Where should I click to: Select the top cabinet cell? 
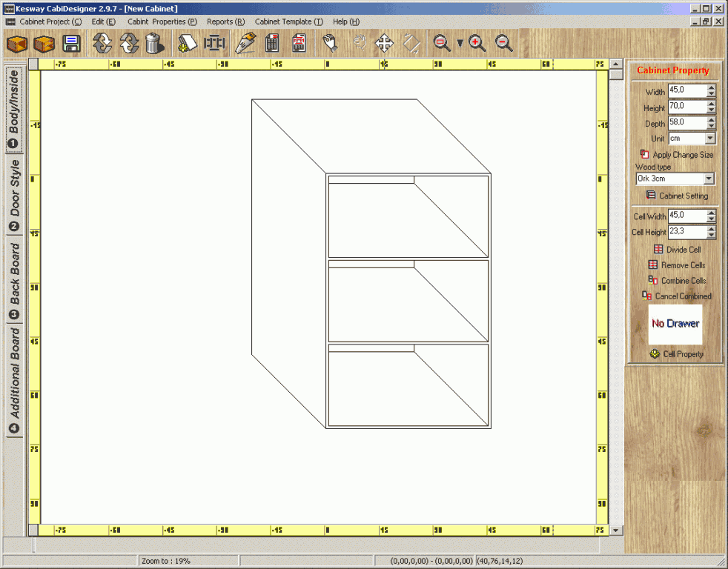[x=408, y=217]
